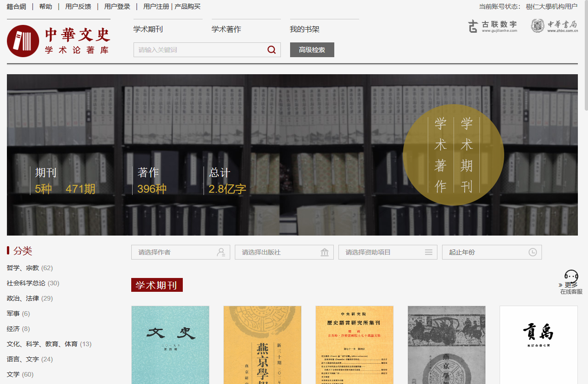This screenshot has width=588, height=384.
Task: Click the 中華文史 book logo
Action: click(x=23, y=41)
